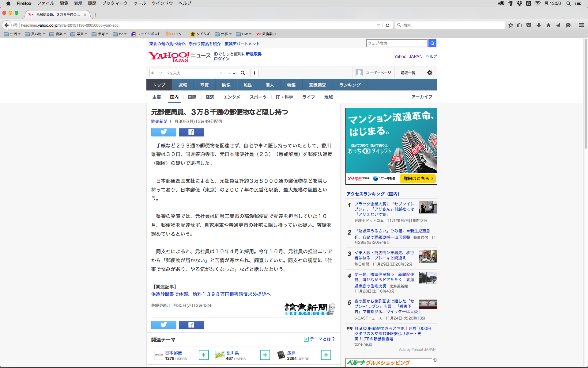This screenshot has width=588, height=368.
Task: Open the Firefox downloads arrow
Action: [538, 25]
